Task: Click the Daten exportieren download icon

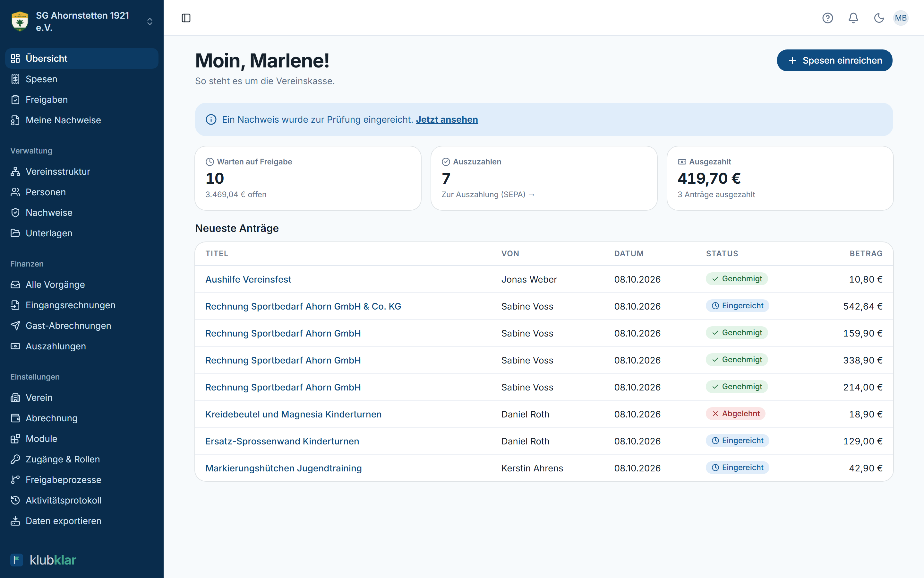Action: pos(15,521)
